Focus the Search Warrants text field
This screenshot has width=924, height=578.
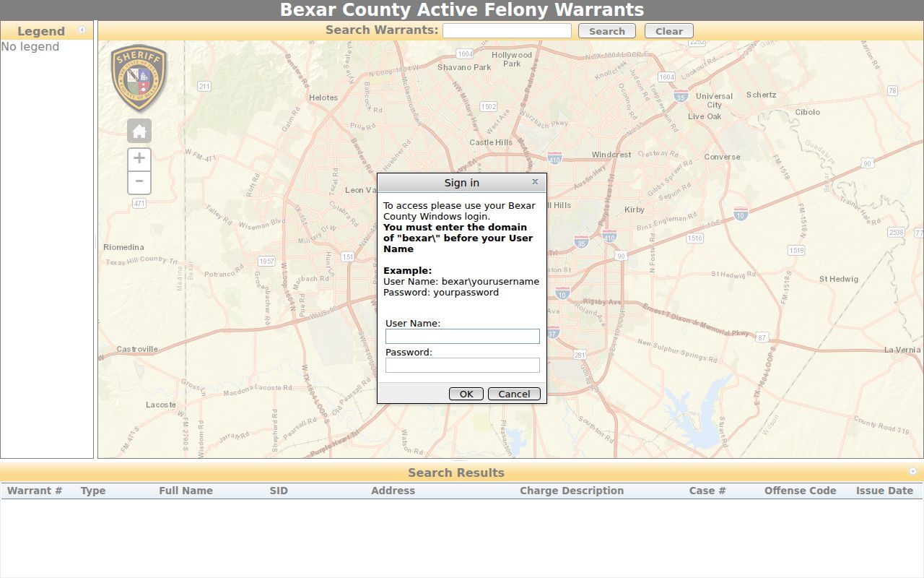(507, 30)
